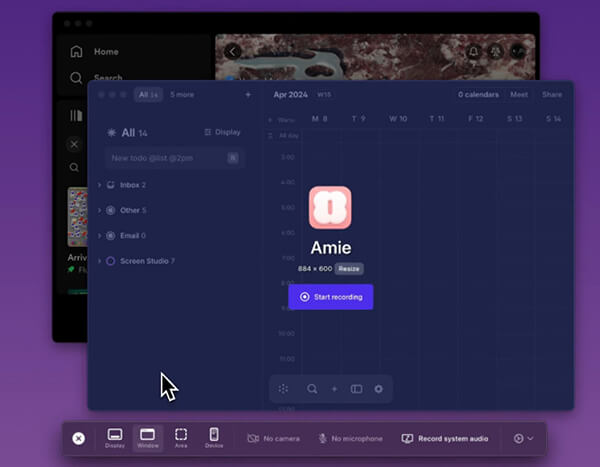Click the X filter button in Spotify library
Screen dimensions: 600x467
pyautogui.click(x=74, y=145)
